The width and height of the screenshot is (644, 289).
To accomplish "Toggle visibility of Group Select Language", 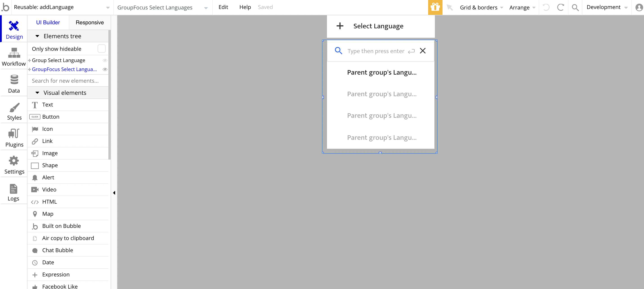I will pos(105,60).
